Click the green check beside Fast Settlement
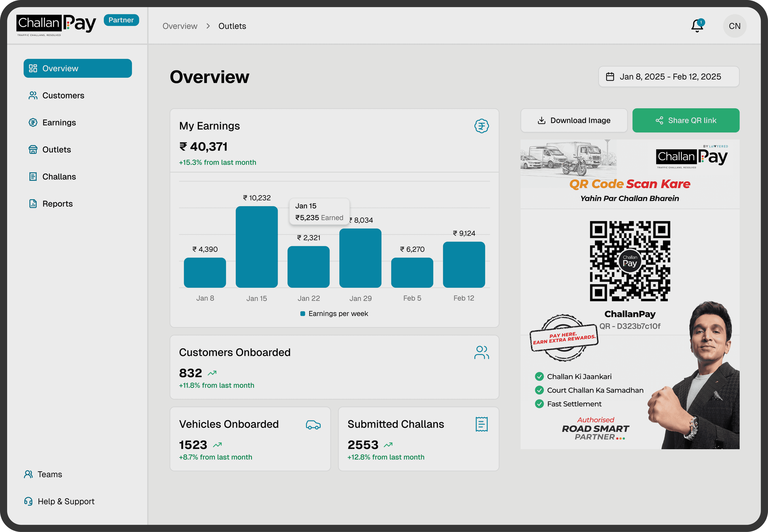Screen dimensions: 768x532 (x=539, y=404)
